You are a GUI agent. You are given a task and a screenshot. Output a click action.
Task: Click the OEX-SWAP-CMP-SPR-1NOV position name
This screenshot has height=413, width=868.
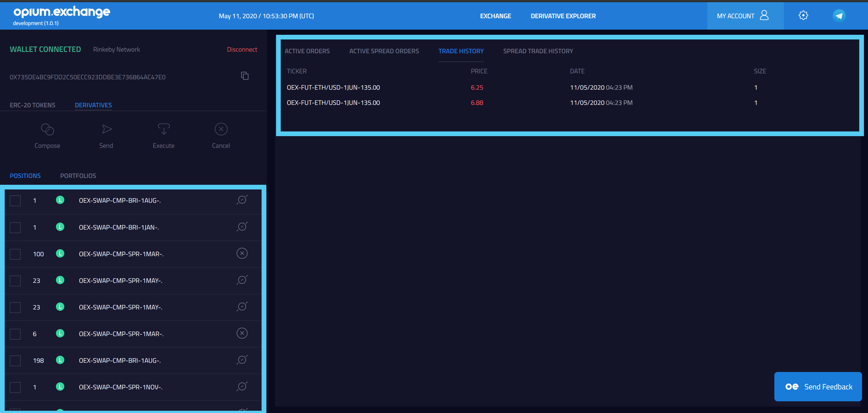121,387
